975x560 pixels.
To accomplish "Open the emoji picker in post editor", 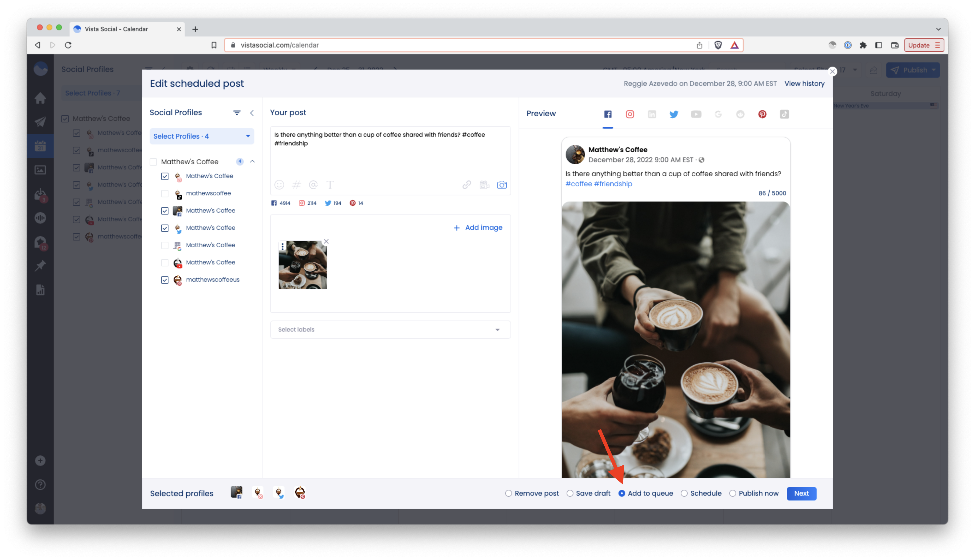I will (x=279, y=185).
